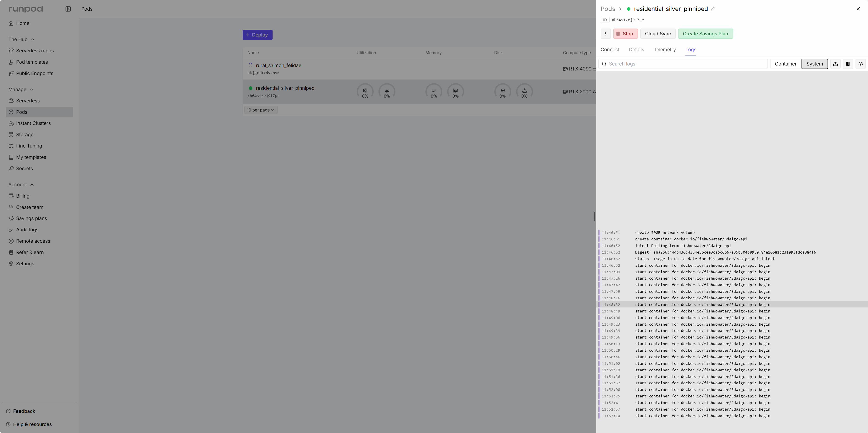The width and height of the screenshot is (868, 433).
Task: Click Create Savings Plan button
Action: (x=705, y=34)
